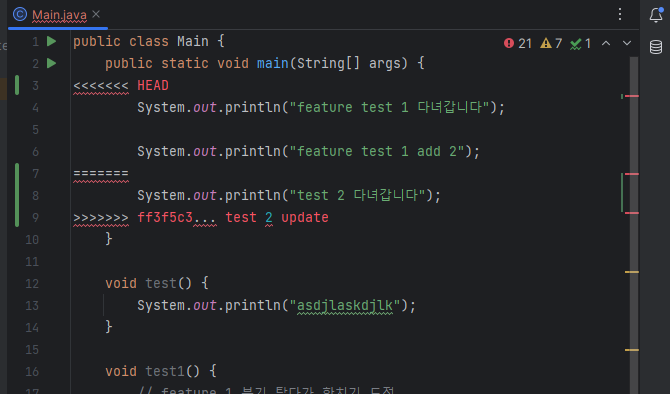The height and width of the screenshot is (394, 670).
Task: Click the red errors count indicator
Action: 518,43
